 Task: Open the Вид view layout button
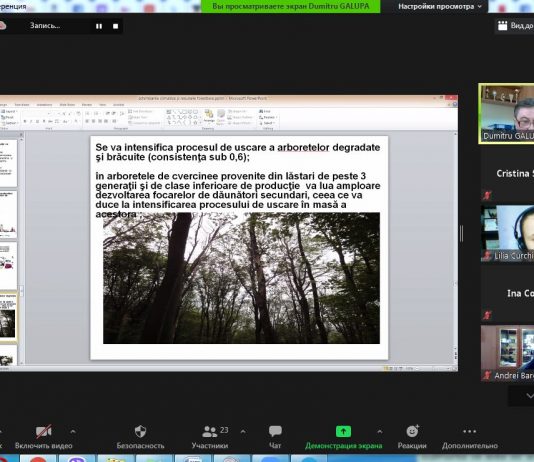point(515,26)
